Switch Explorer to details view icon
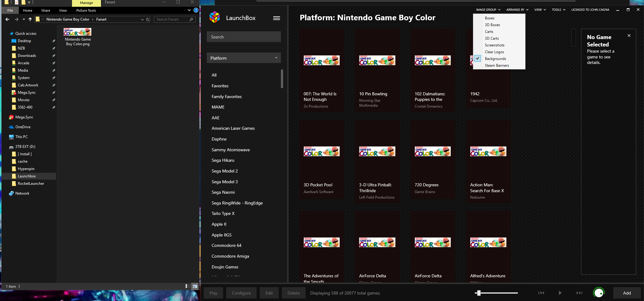Viewport: 644px width, 301px height. [188, 286]
